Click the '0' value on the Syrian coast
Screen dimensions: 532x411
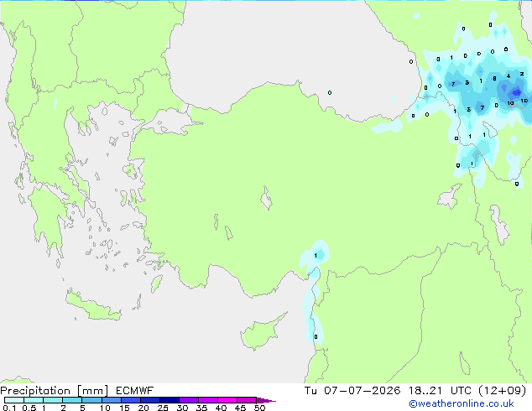coord(316,336)
